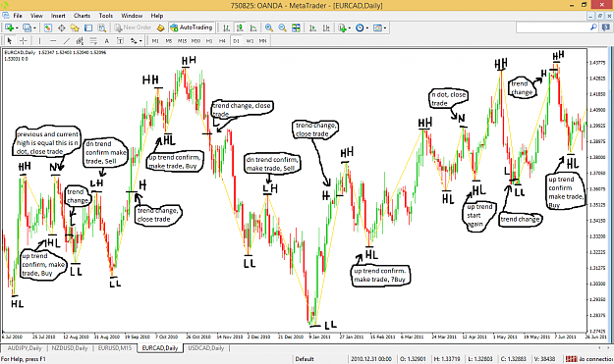Click the Zoom Out magnifier icon
The width and height of the screenshot is (614, 364).
click(282, 27)
